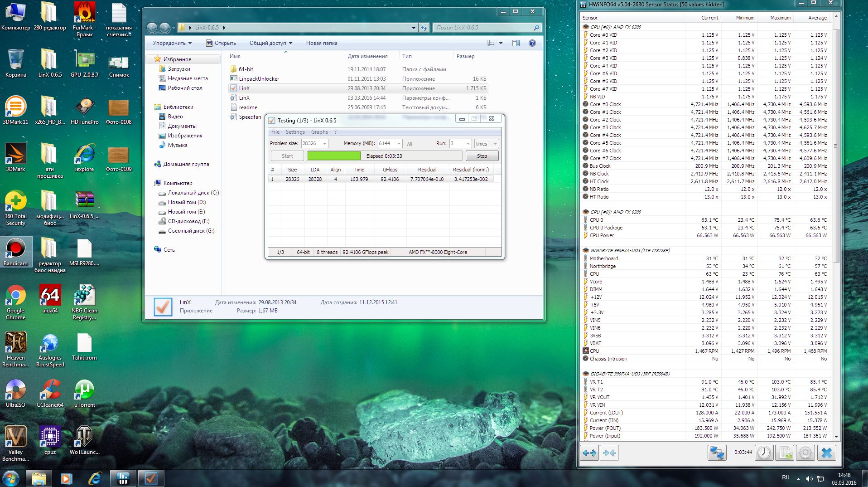The height and width of the screenshot is (487, 868).
Task: Open HWiNFO sensor settings gear icon
Action: [x=805, y=453]
